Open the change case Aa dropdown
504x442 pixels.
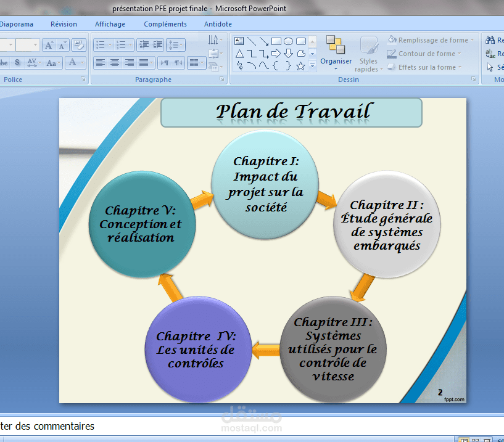(52, 63)
